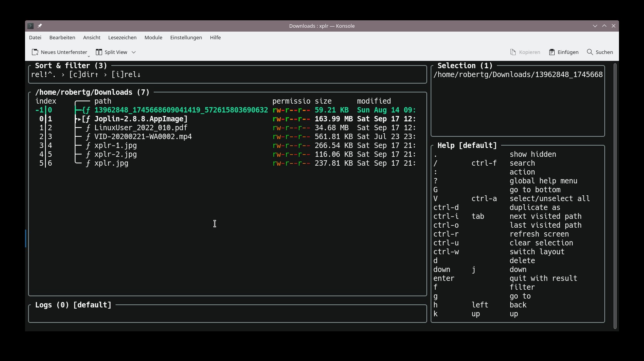
Task: Click the Einfügen paste icon
Action: click(552, 52)
